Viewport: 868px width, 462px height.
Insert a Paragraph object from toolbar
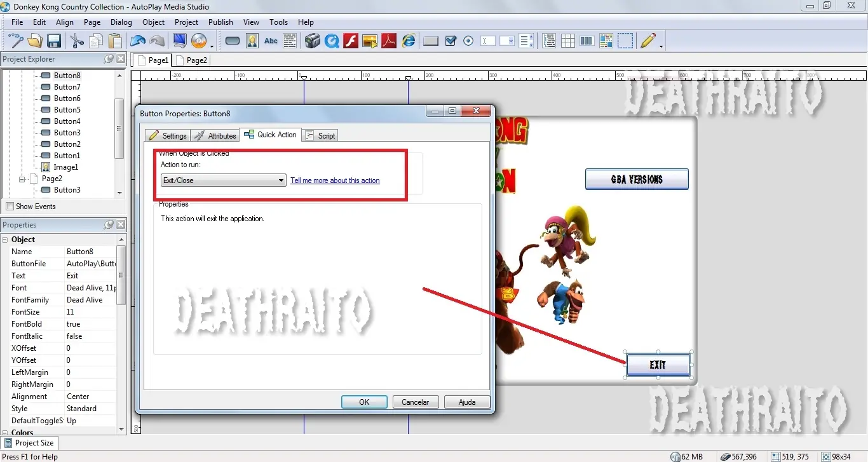[x=290, y=41]
